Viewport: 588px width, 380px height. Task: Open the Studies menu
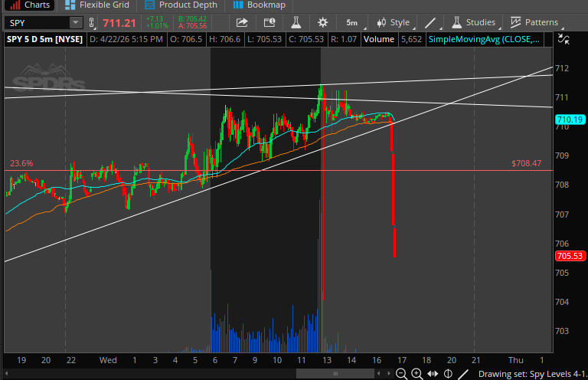coord(474,22)
